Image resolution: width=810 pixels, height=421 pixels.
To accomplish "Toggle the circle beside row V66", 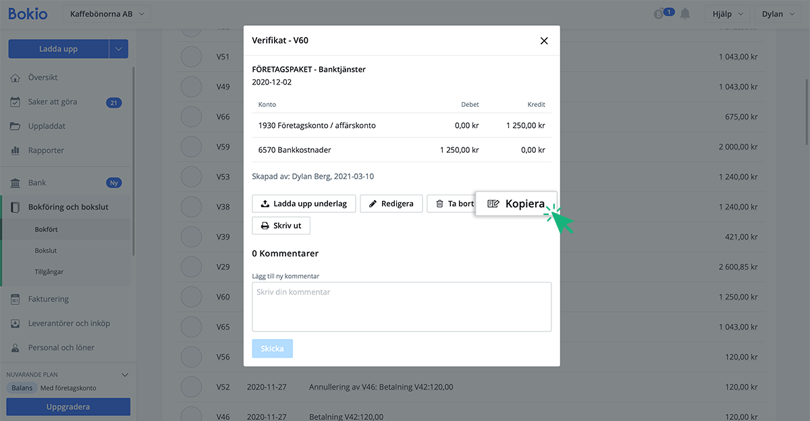I will pyautogui.click(x=192, y=117).
